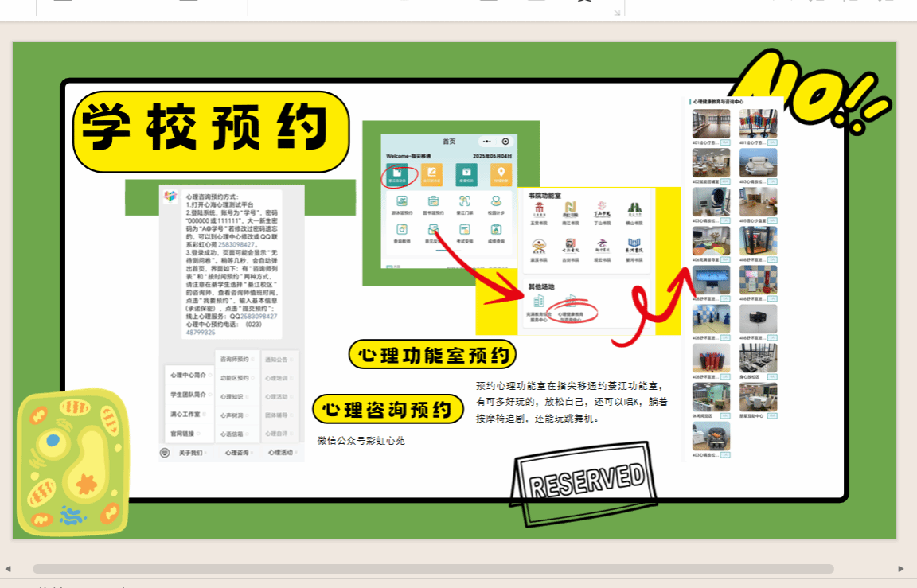Image resolution: width=917 pixels, height=588 pixels.
Task: Click the red-circled green tile in mini-program screenshot
Action: pyautogui.click(x=397, y=174)
